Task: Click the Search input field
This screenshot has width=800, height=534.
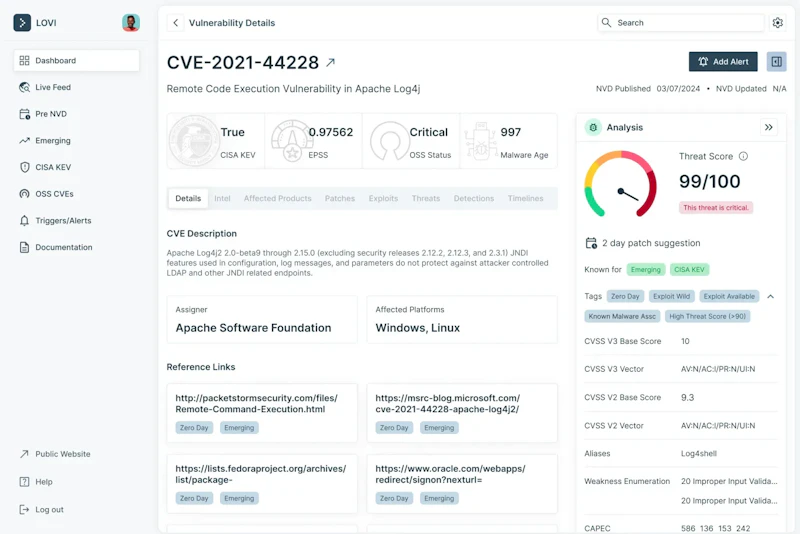Action: [681, 23]
